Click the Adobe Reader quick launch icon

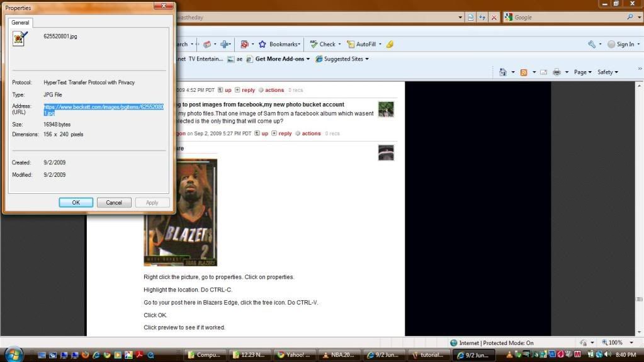click(x=139, y=355)
